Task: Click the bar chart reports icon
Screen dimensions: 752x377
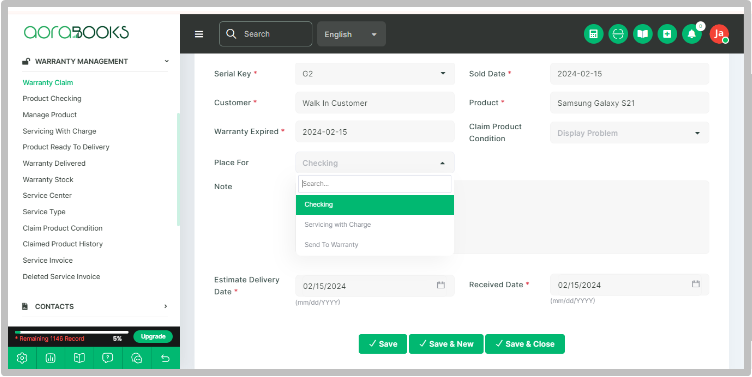Action: tap(50, 358)
